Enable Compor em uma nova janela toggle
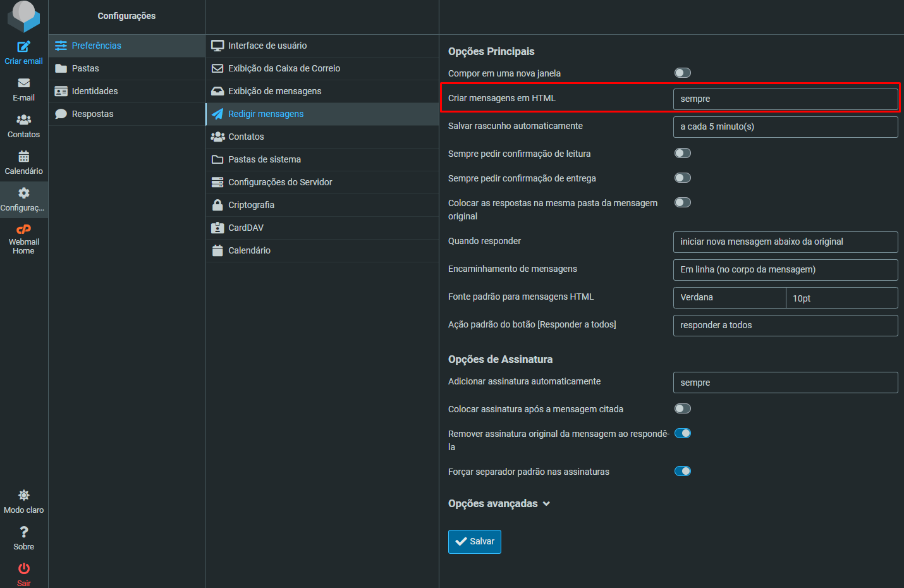This screenshot has height=588, width=904. (682, 73)
